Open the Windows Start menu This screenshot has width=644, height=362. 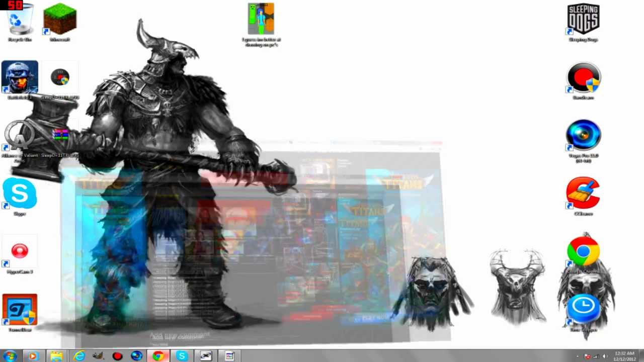pos(10,356)
